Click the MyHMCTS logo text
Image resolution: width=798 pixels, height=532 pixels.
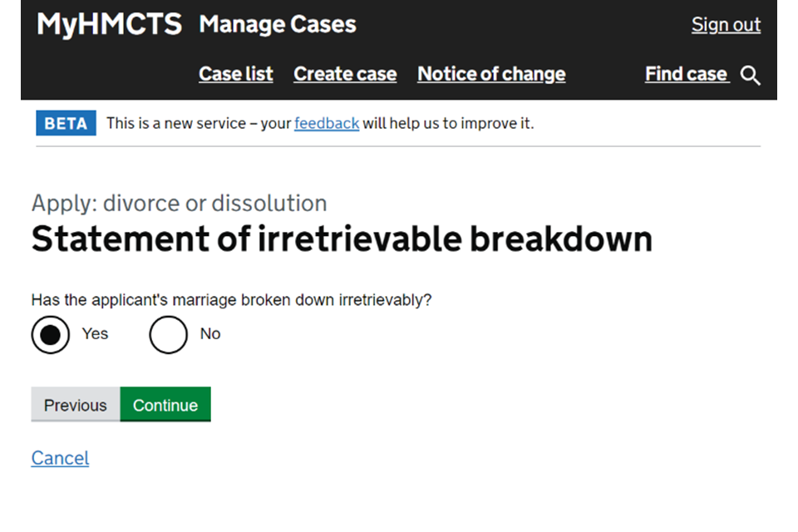(x=109, y=24)
